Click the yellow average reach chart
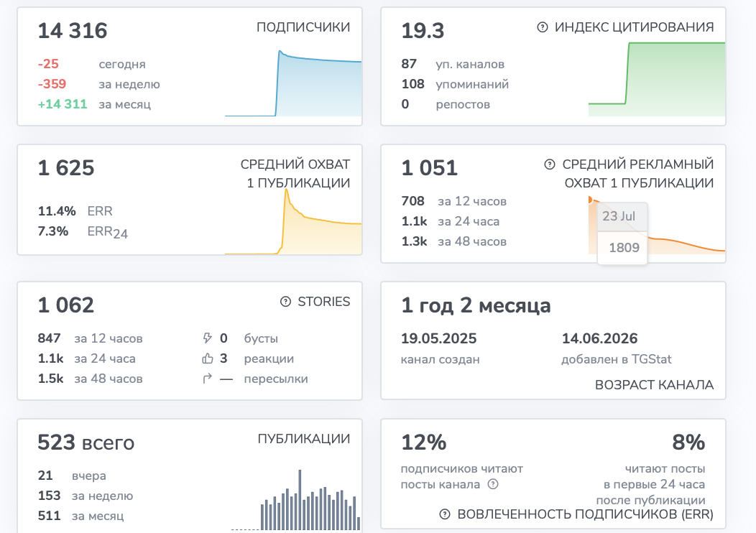Screen dimensions: 756x533 pos(293,221)
